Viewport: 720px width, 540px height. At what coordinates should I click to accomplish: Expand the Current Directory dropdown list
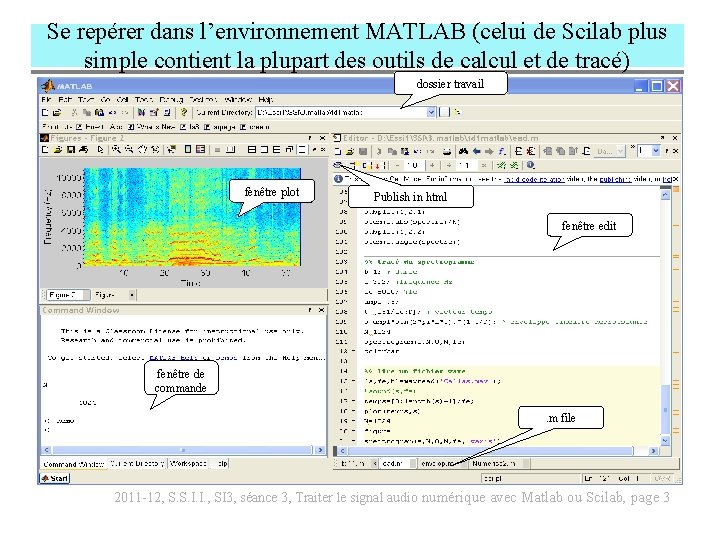pyautogui.click(x=431, y=112)
